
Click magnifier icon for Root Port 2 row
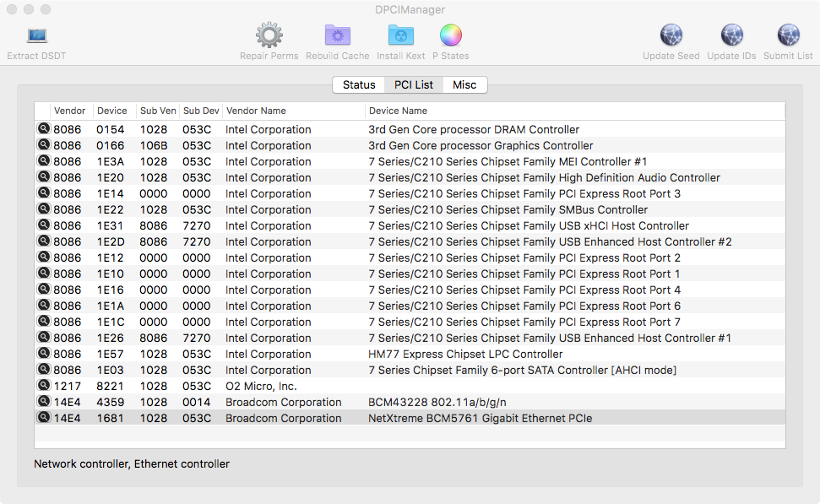pos(44,257)
